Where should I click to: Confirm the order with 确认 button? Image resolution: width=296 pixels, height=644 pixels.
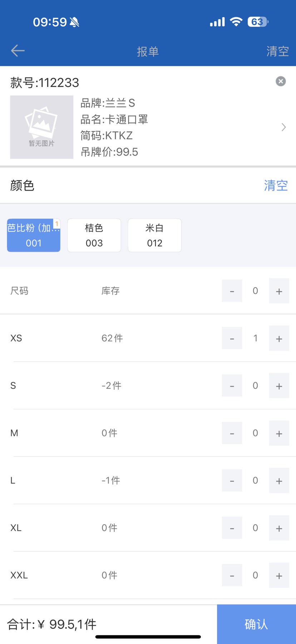[x=256, y=624]
